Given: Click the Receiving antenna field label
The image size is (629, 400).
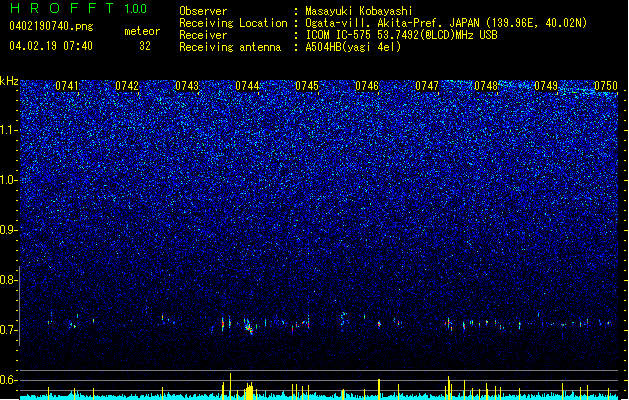Looking at the screenshot, I should click(230, 47).
